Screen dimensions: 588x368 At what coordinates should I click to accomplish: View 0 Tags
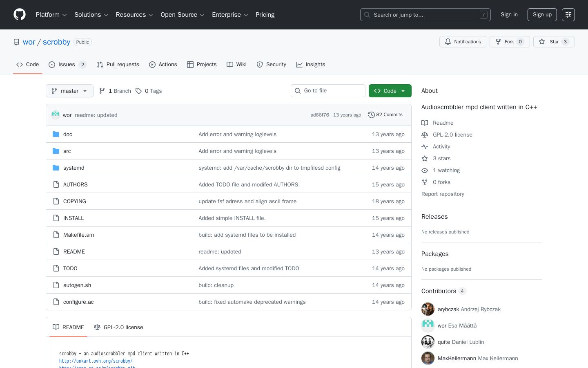pyautogui.click(x=149, y=91)
